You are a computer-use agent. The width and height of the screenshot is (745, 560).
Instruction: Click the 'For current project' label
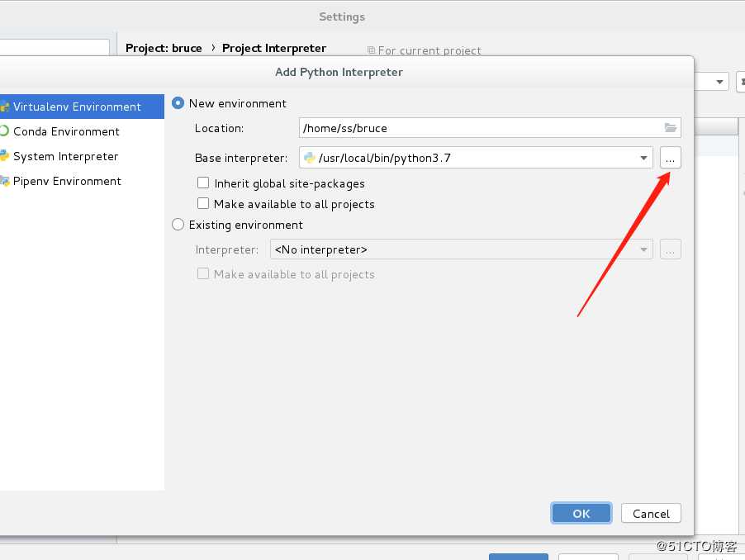429,50
